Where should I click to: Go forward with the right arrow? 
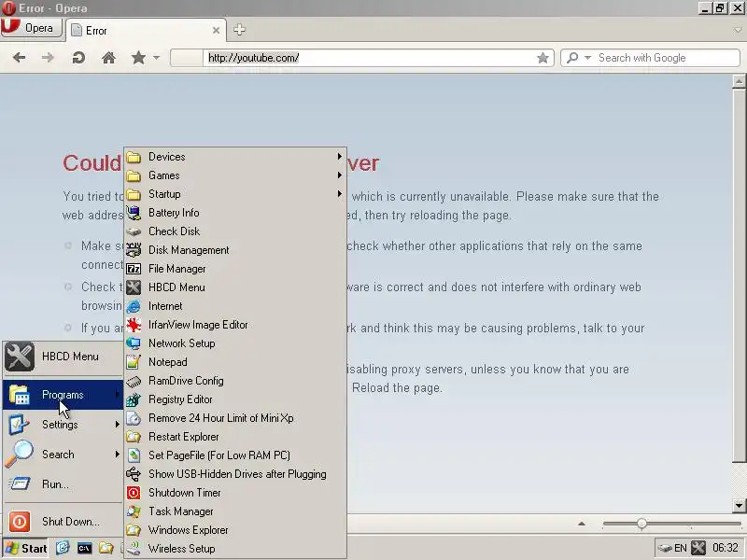point(48,58)
